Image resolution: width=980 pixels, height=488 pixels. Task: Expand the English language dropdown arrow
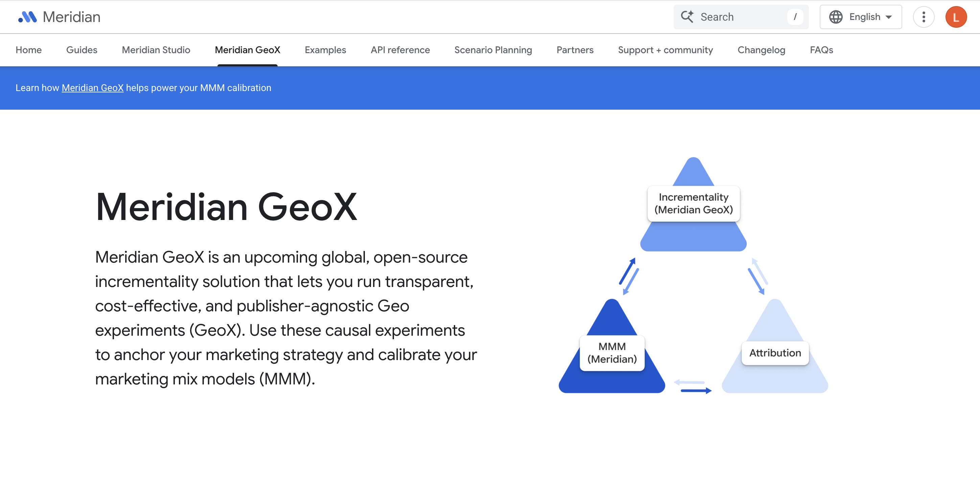[889, 17]
